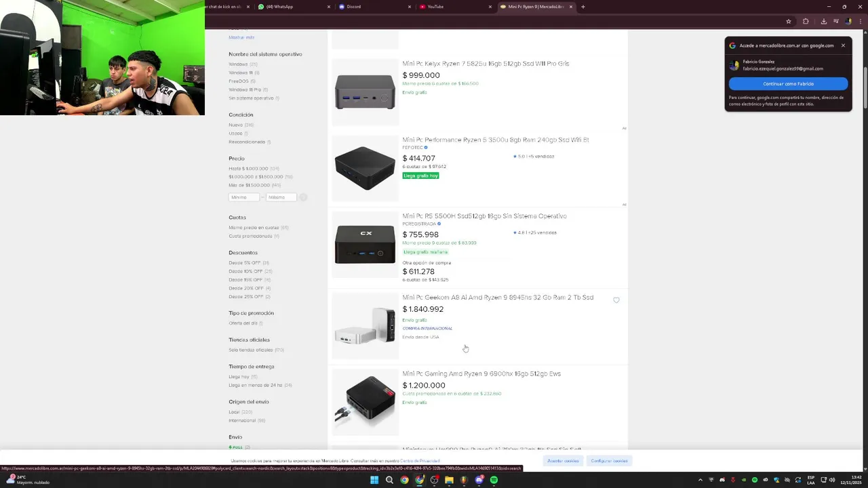Open Spotify from the taskbar

tap(494, 480)
